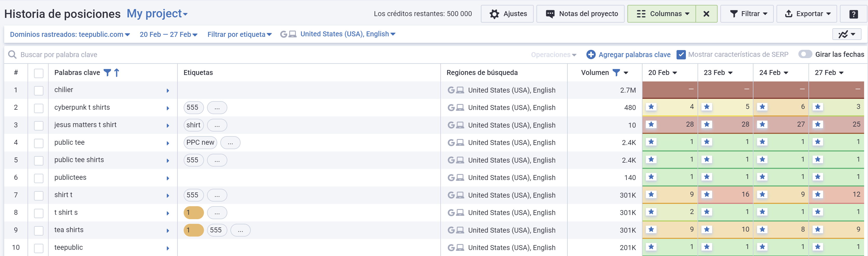The height and width of the screenshot is (256, 868).
Task: Close the Columnas panel with the X
Action: (x=706, y=14)
